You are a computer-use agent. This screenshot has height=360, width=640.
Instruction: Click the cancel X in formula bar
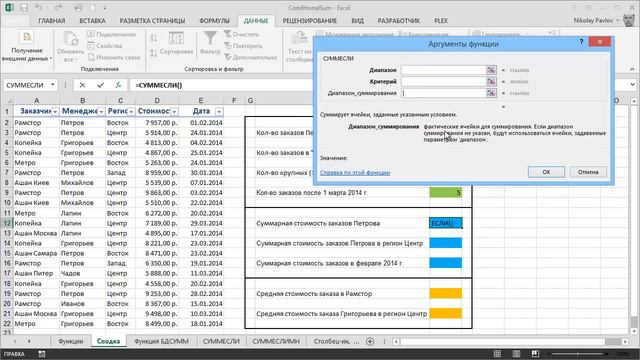(x=82, y=85)
